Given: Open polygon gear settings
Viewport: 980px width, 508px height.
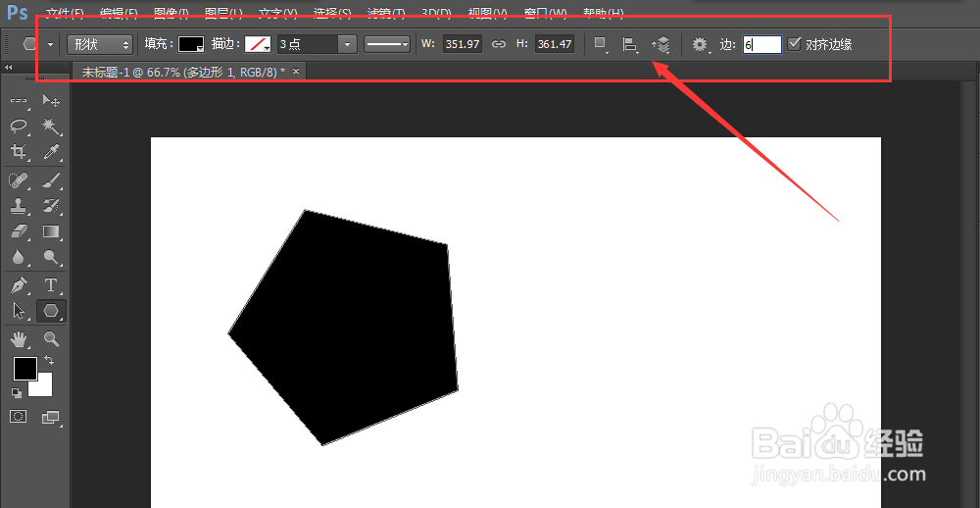Looking at the screenshot, I should click(701, 44).
